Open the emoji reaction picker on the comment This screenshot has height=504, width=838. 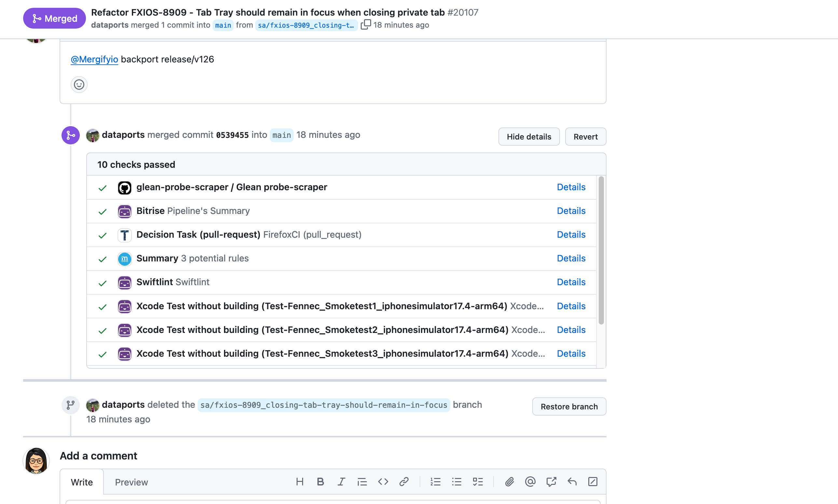[x=79, y=85]
